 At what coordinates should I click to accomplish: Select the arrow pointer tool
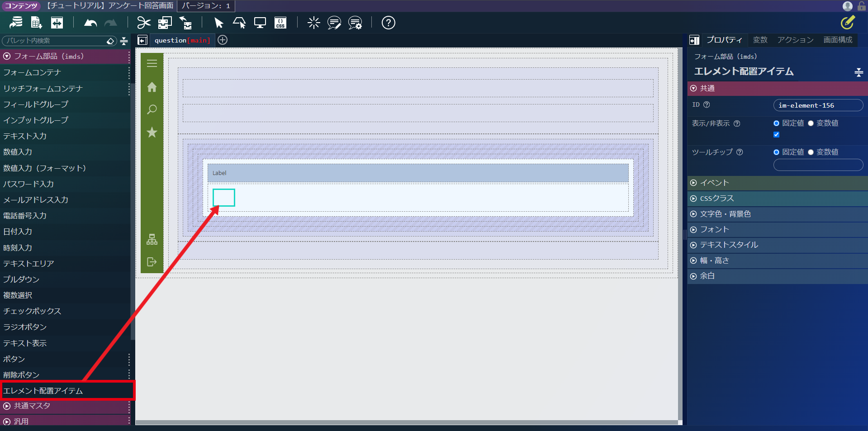tap(219, 23)
